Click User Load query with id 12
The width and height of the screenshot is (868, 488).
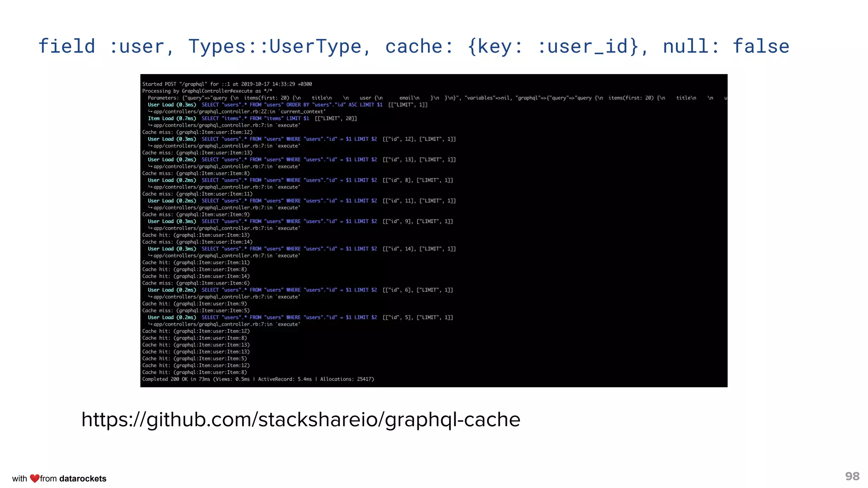[x=302, y=139]
